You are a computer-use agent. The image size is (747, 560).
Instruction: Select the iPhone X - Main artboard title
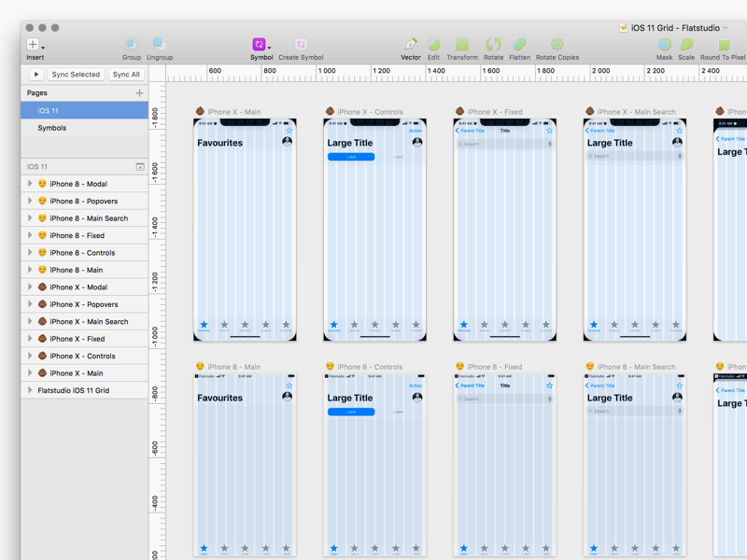(x=233, y=112)
